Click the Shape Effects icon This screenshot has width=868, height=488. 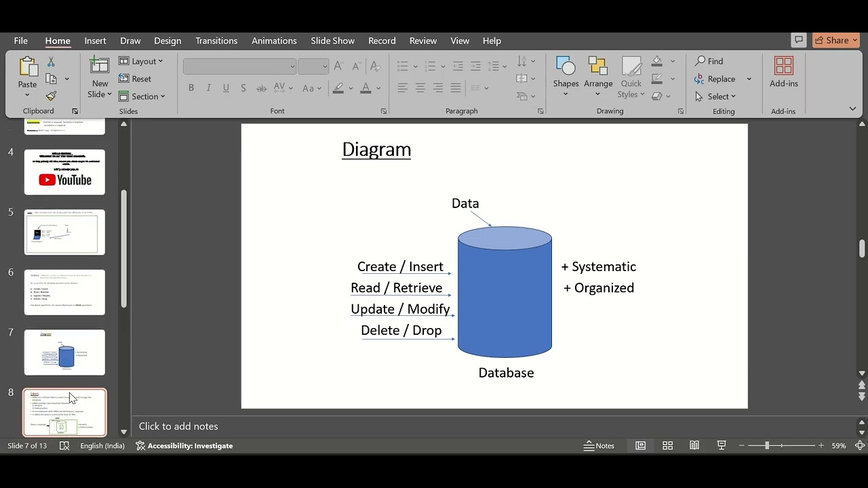pyautogui.click(x=657, y=96)
